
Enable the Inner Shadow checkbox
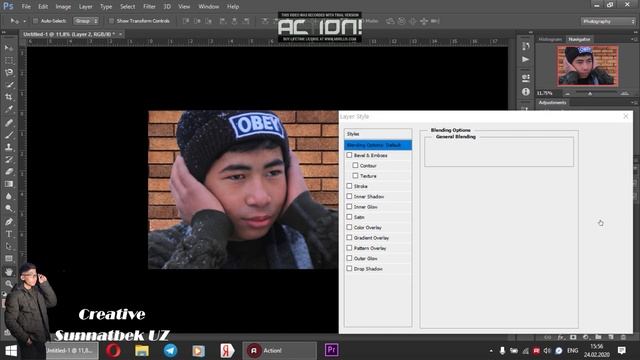[x=349, y=196]
